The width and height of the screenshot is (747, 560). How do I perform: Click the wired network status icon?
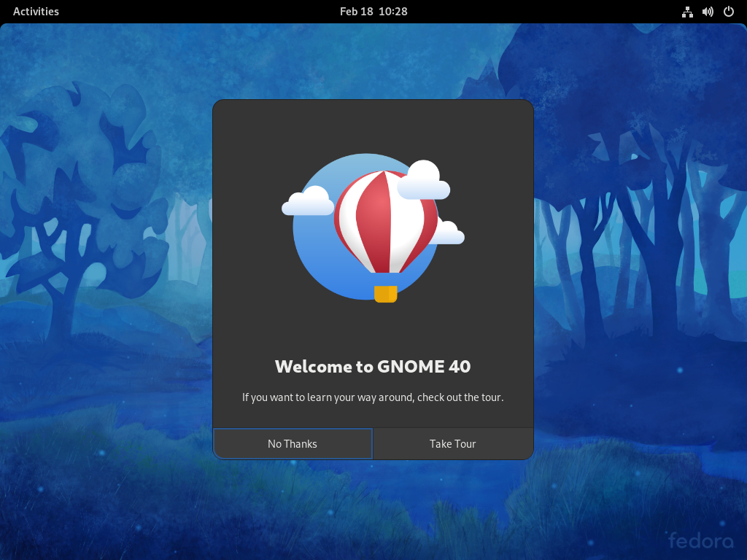click(x=687, y=12)
